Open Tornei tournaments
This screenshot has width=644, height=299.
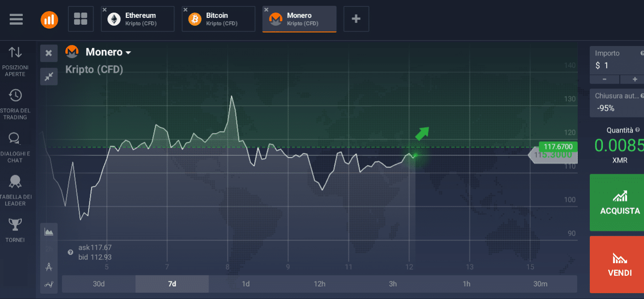tap(15, 230)
